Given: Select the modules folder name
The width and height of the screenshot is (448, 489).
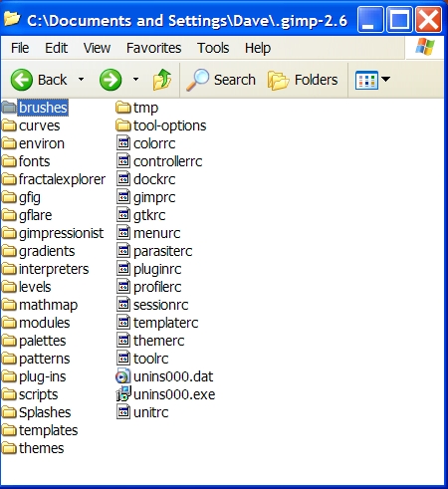Looking at the screenshot, I should 45,323.
